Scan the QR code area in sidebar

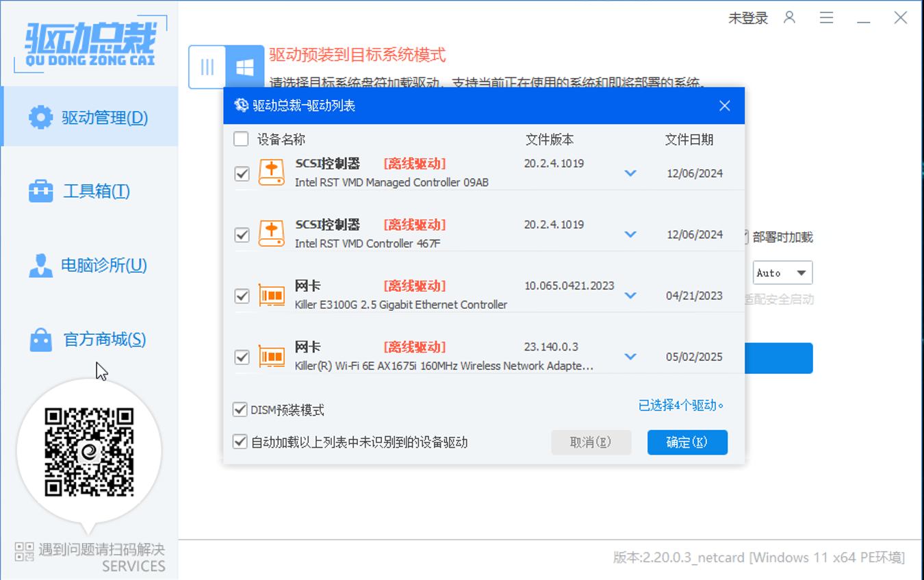pyautogui.click(x=89, y=451)
